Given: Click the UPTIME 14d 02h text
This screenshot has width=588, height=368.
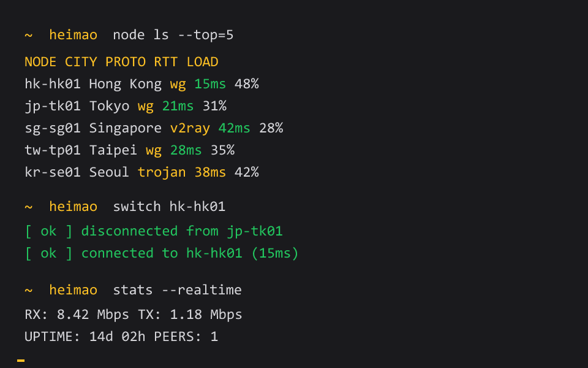Looking at the screenshot, I should point(85,337).
